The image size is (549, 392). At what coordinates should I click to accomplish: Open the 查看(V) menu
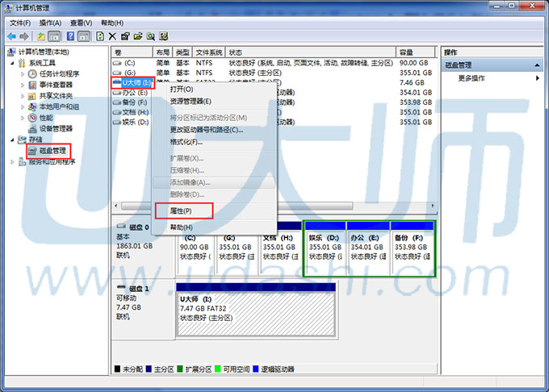tap(82, 23)
